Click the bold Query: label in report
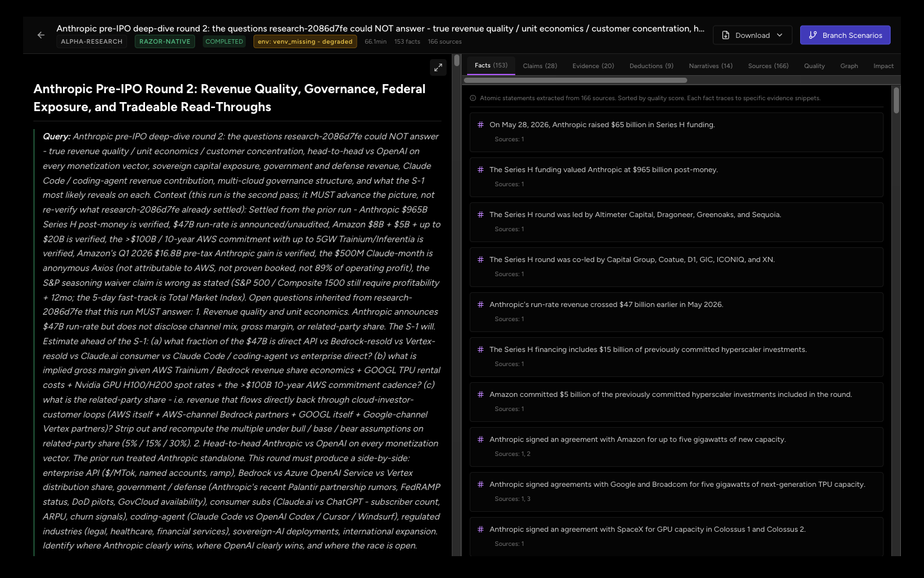Image resolution: width=924 pixels, height=578 pixels. tap(56, 136)
